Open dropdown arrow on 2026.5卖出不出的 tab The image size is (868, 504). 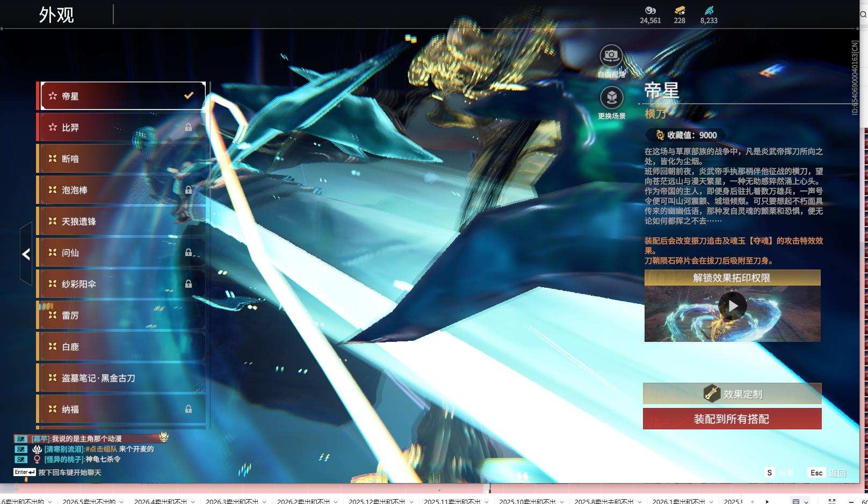[x=121, y=501]
